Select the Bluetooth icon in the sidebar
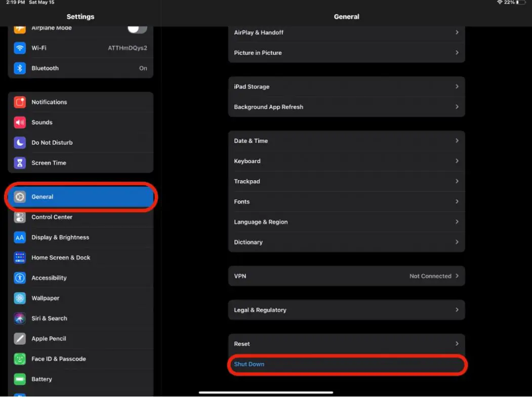Screen dimensions: 532x399 tap(19, 68)
